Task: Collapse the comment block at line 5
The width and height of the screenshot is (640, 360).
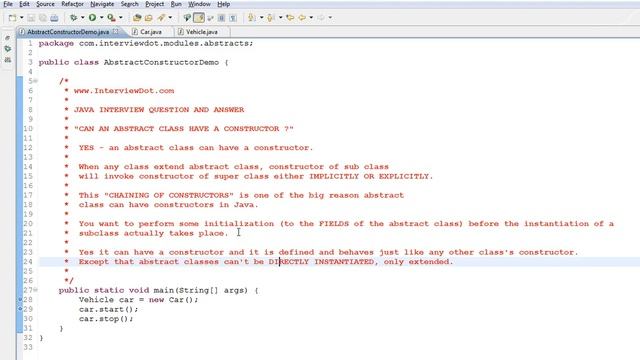Action: [x=36, y=81]
